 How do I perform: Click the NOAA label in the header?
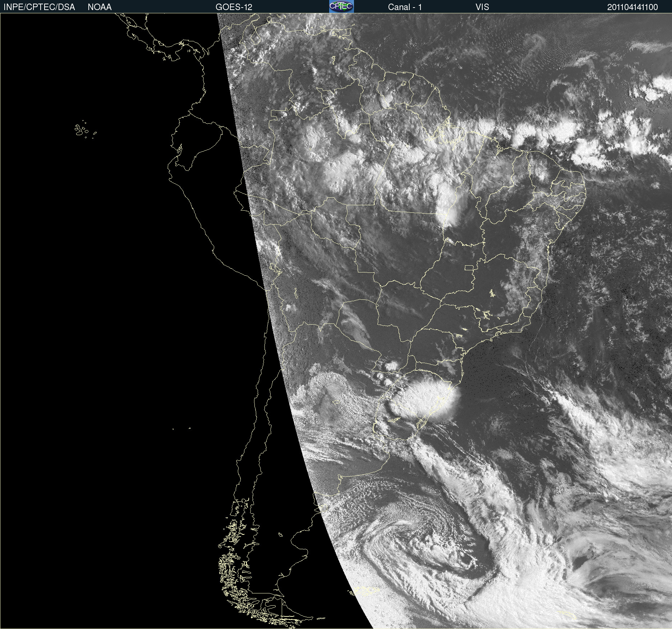(100, 7)
